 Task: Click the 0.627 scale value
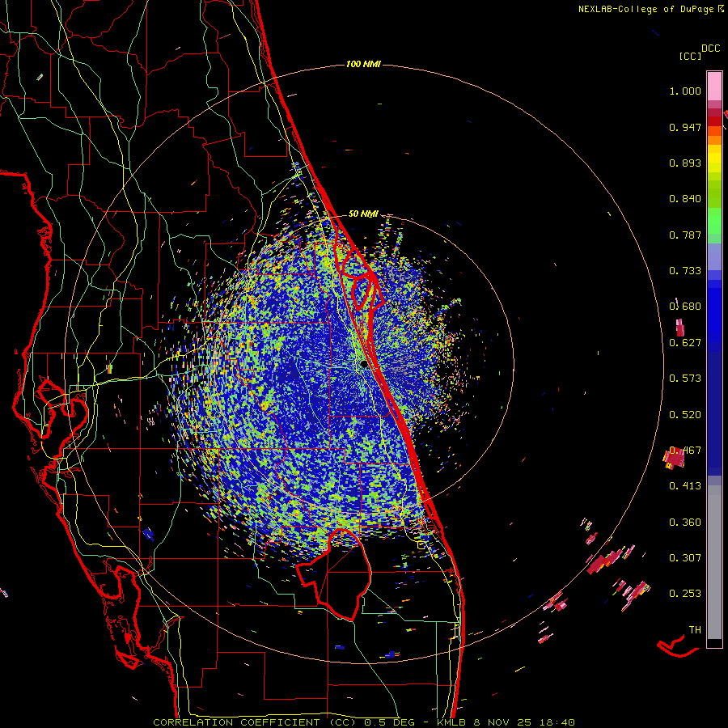[685, 343]
